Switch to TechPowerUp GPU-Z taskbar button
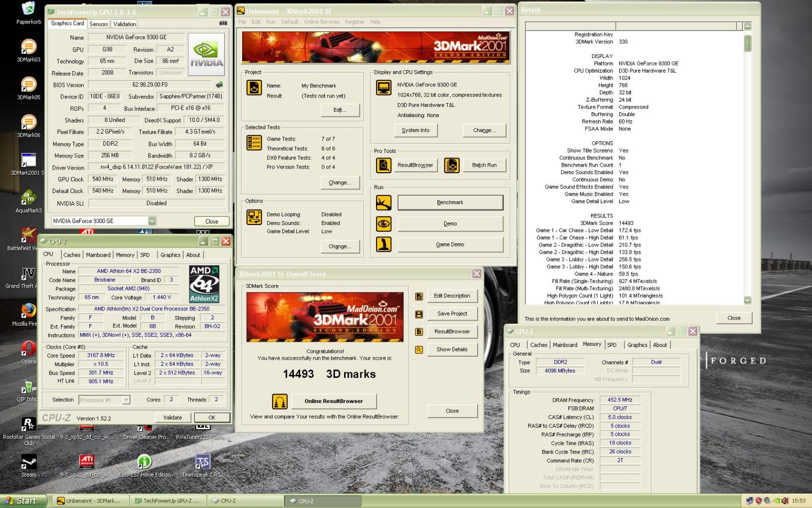The height and width of the screenshot is (508, 812). point(167,501)
